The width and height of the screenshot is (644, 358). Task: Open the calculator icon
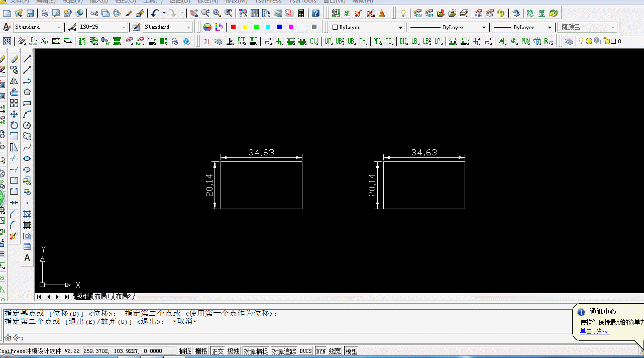(x=301, y=13)
